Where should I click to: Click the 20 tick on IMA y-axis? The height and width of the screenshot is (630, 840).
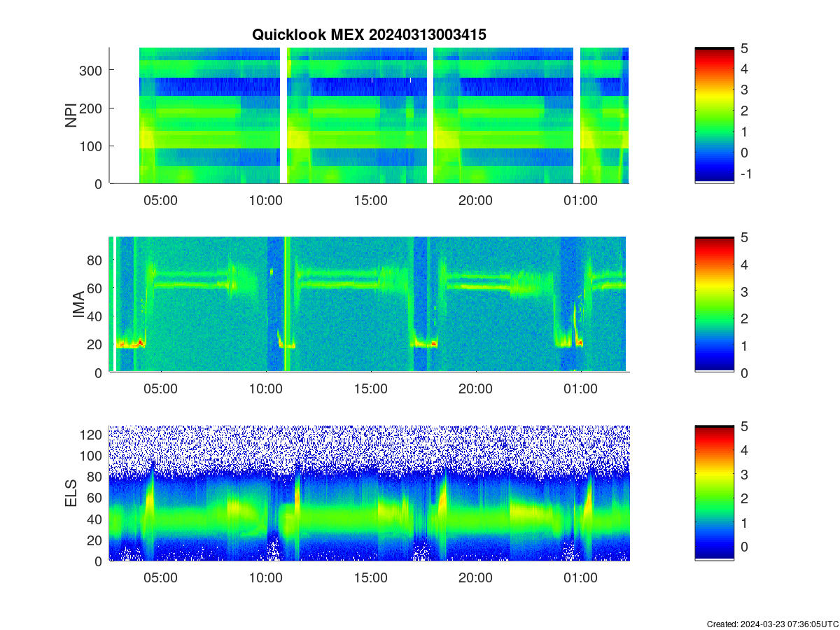pos(94,344)
